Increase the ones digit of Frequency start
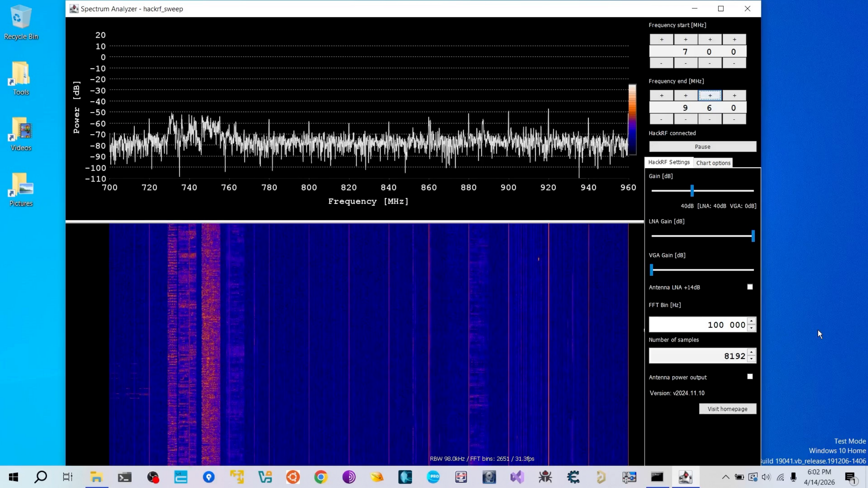Viewport: 868px width, 488px height. click(734, 39)
